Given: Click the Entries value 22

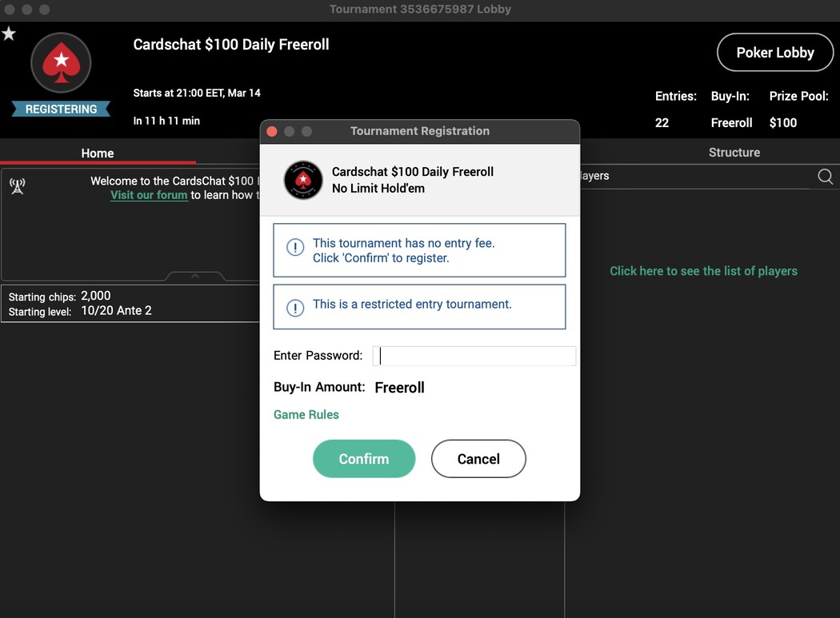Looking at the screenshot, I should [x=662, y=122].
